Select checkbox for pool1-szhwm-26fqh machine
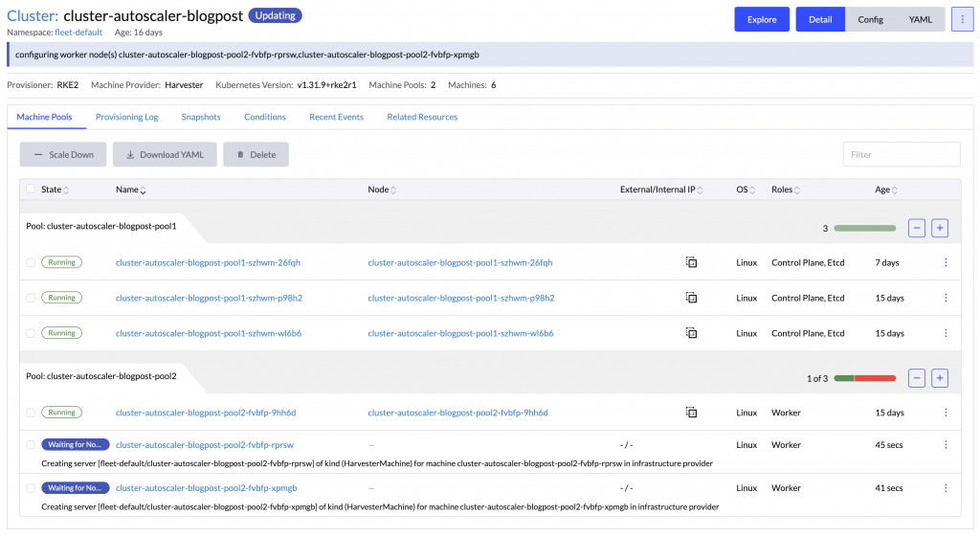980x537 pixels. point(31,262)
